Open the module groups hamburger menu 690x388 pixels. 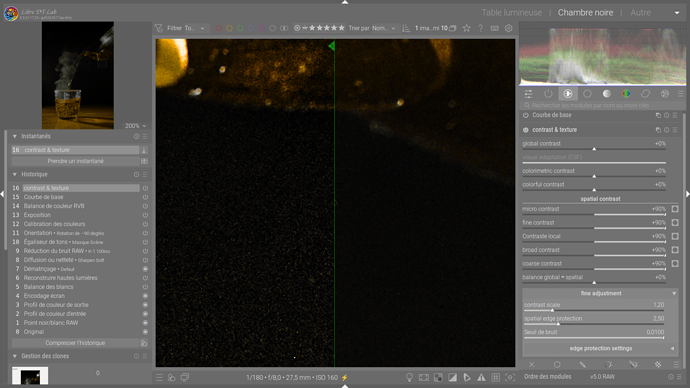pyautogui.click(x=681, y=94)
